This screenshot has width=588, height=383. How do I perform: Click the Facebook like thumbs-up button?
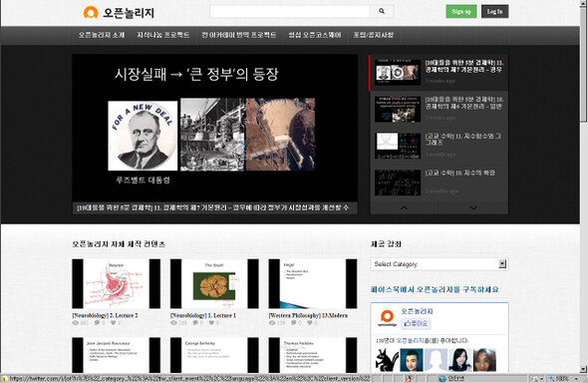click(x=416, y=323)
